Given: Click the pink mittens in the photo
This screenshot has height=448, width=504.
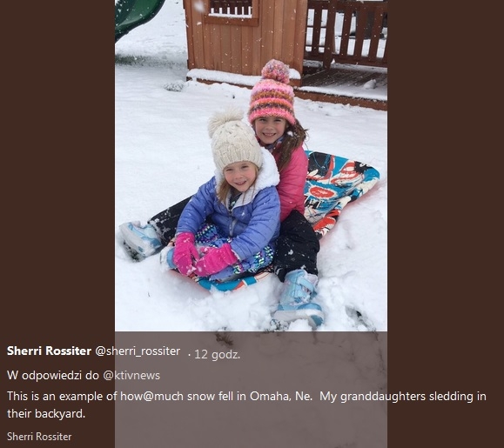Looking at the screenshot, I should pyautogui.click(x=203, y=256).
